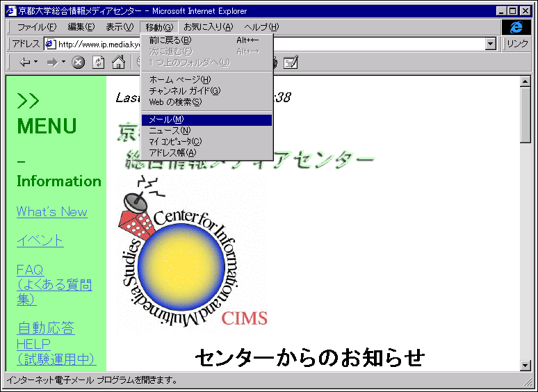Image resolution: width=538 pixels, height=392 pixels.
Task: Click the Back arrow toolbar button
Action: pyautogui.click(x=25, y=63)
